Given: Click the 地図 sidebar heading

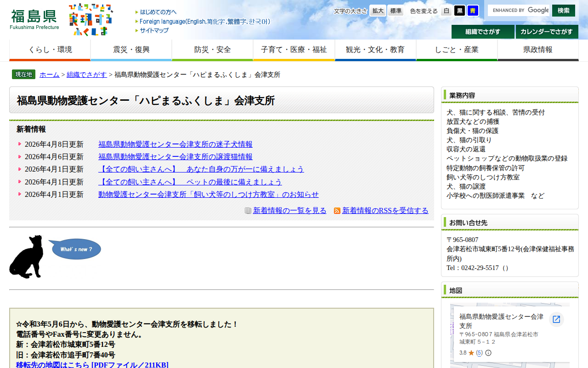Looking at the screenshot, I should pos(456,291).
